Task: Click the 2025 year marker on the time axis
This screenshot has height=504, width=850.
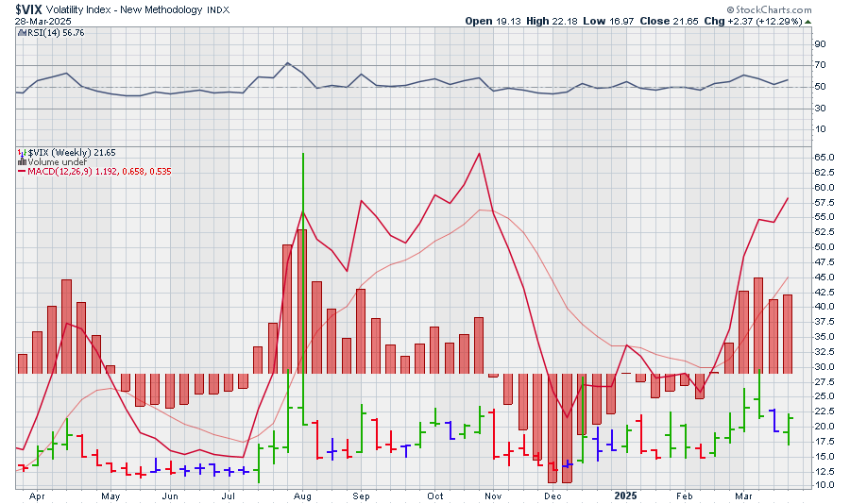Action: point(627,494)
